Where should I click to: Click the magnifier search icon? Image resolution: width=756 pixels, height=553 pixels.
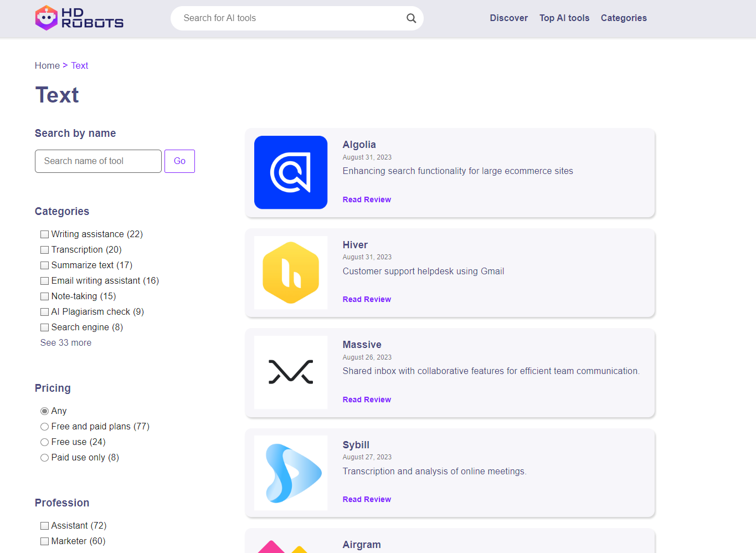coord(411,18)
